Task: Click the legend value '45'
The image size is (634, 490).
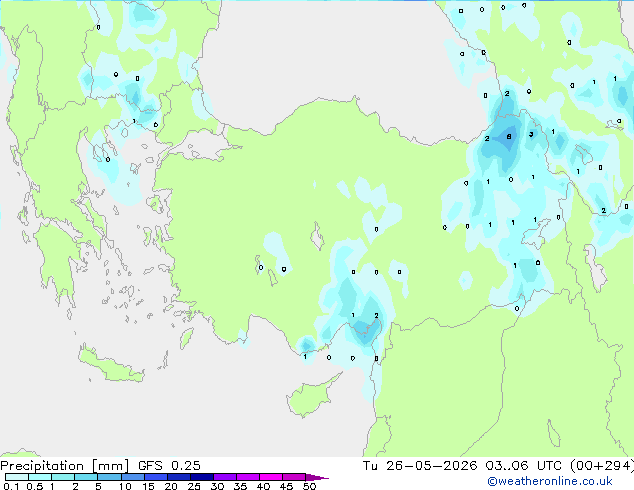Action: [286, 486]
